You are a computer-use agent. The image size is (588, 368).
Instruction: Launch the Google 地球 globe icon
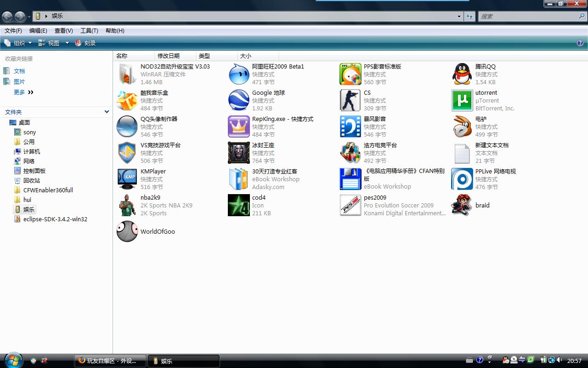(x=239, y=100)
